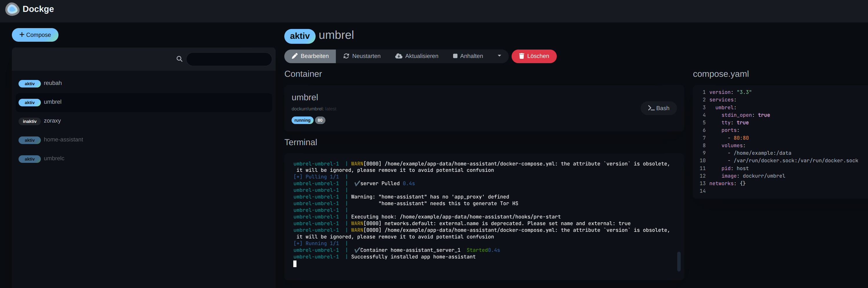This screenshot has width=868, height=288.
Task: Click 'image: dockurr/umbrel' line in editor
Action: pos(753,176)
